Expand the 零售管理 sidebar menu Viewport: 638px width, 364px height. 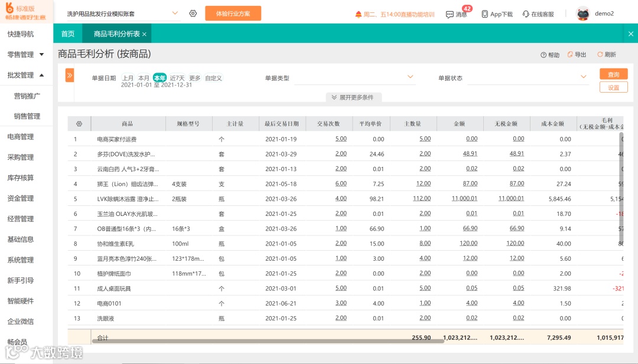tap(25, 54)
